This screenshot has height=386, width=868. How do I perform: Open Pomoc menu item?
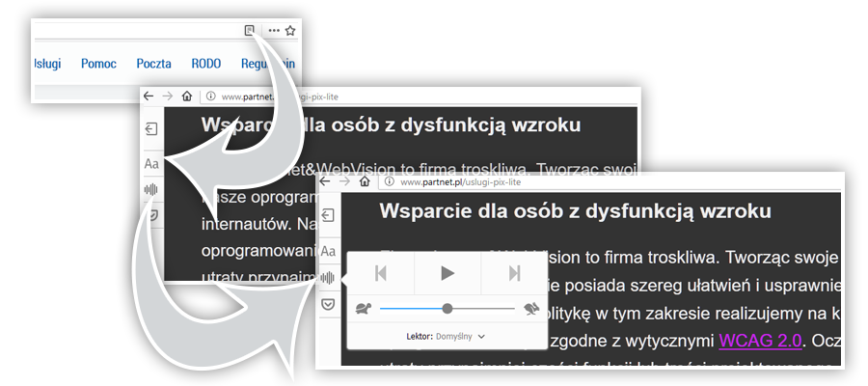click(98, 64)
